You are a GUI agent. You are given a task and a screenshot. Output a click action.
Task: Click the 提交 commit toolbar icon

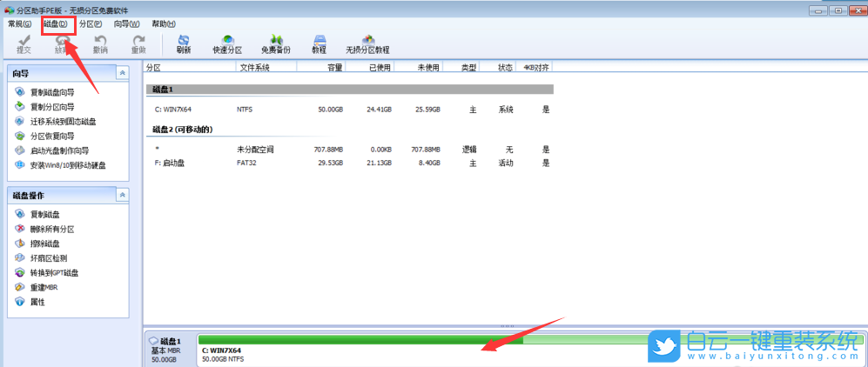[24, 43]
